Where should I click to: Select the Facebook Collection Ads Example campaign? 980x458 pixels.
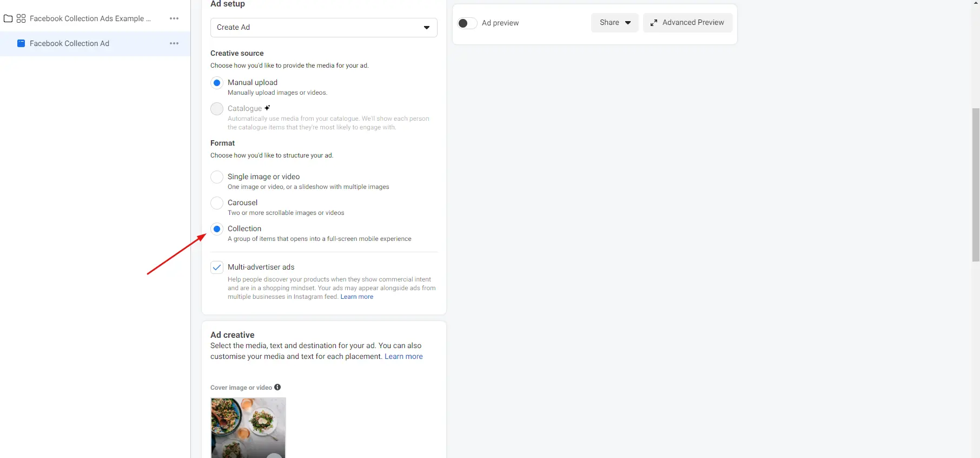point(90,18)
